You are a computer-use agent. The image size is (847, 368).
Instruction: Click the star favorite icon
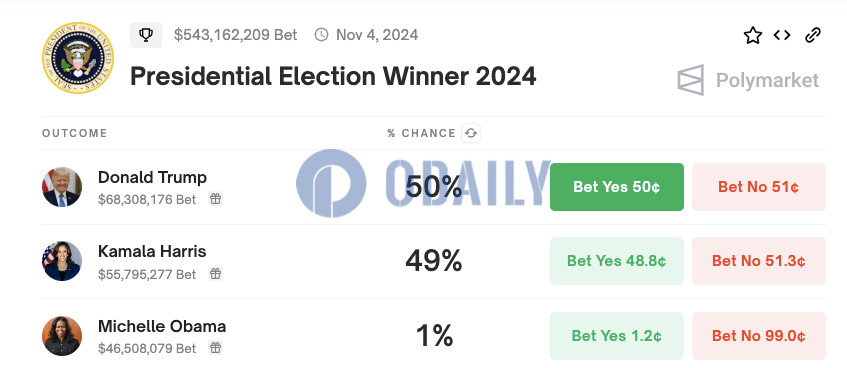point(752,36)
